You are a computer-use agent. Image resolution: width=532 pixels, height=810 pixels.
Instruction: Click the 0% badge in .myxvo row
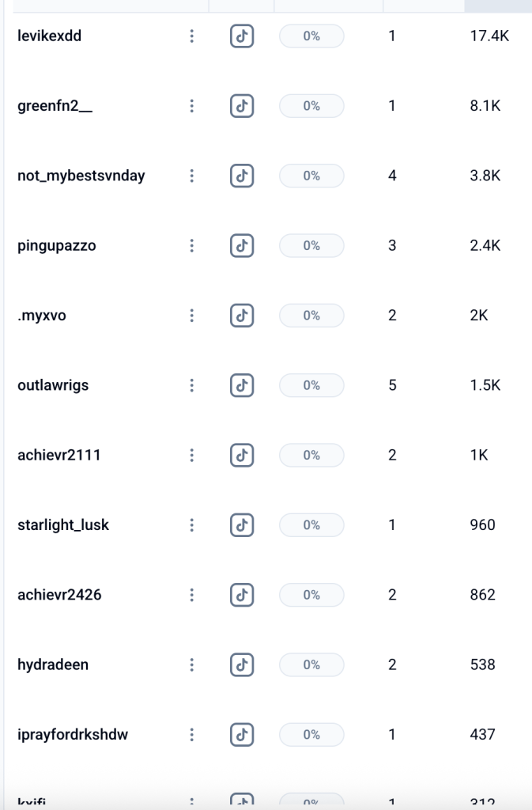(x=311, y=316)
